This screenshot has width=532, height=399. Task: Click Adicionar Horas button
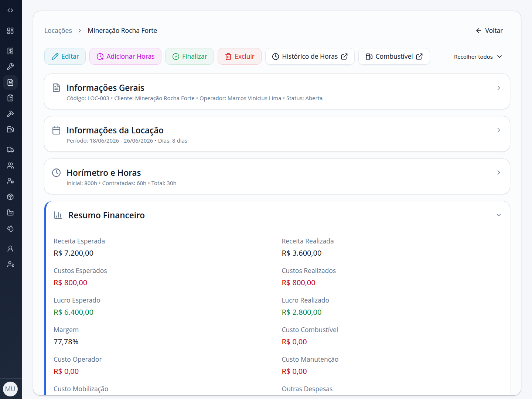(126, 57)
